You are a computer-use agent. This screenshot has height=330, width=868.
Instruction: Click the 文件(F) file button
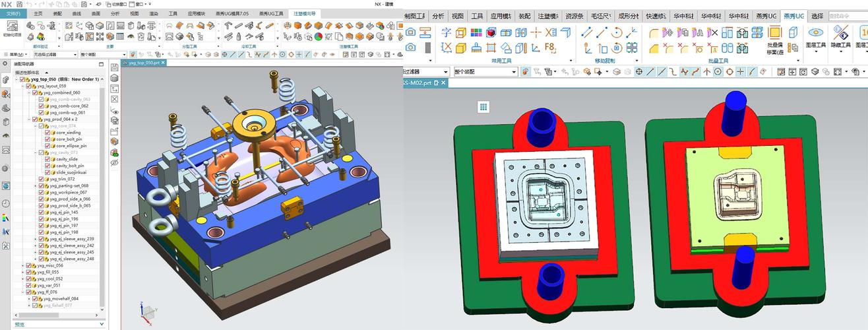click(x=13, y=13)
